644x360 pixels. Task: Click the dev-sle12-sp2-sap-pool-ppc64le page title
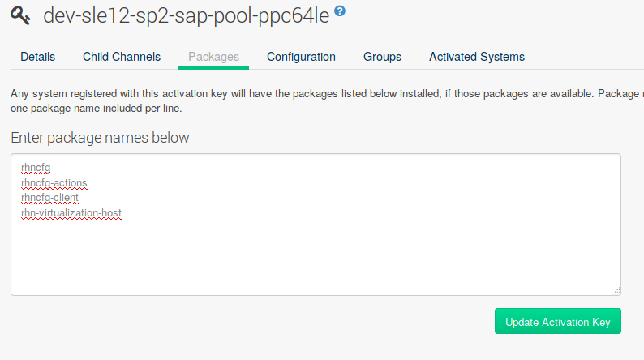click(186, 15)
